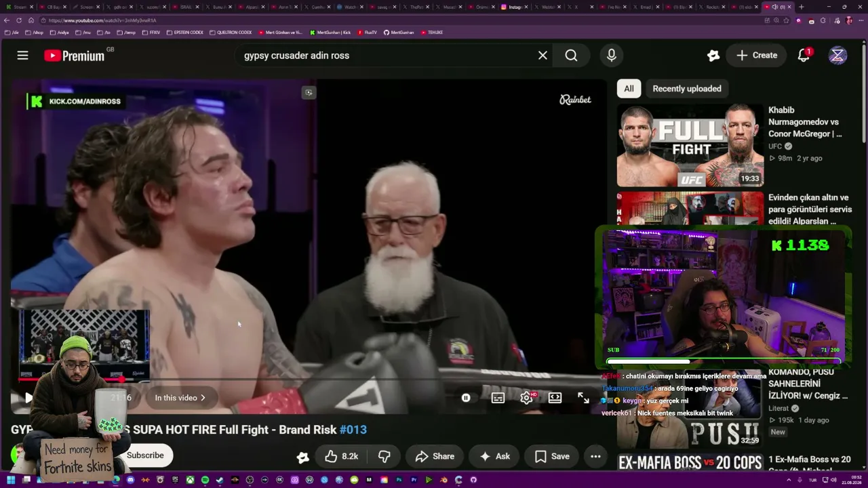This screenshot has height=488, width=868.
Task: Open the 'Khabib Nurmagomedov vs Conor McGregor' title link
Action: coord(805,122)
